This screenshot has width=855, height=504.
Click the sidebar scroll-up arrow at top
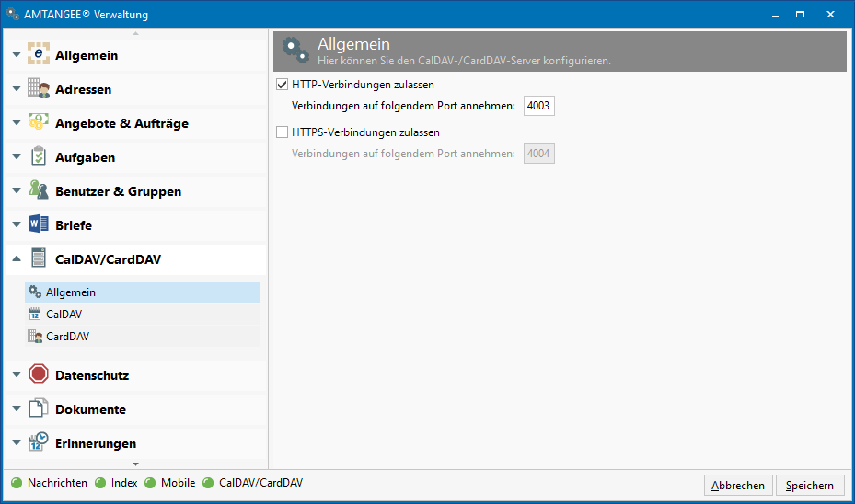(x=136, y=34)
